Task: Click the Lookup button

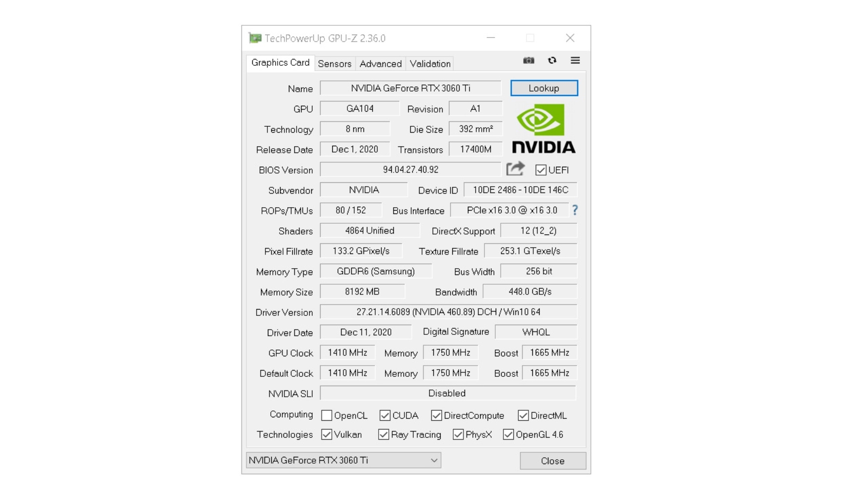Action: 544,88
